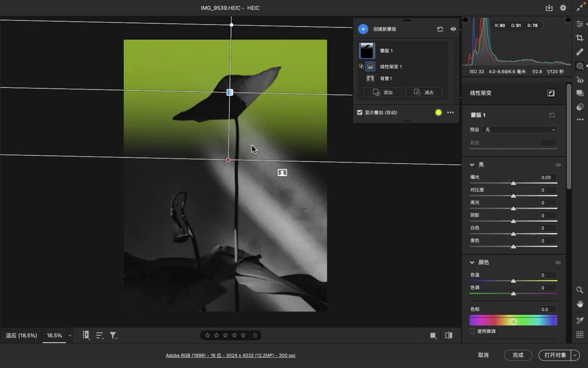Select the Healing bandage tool
Viewport: 588px width, 368px height.
tap(580, 52)
